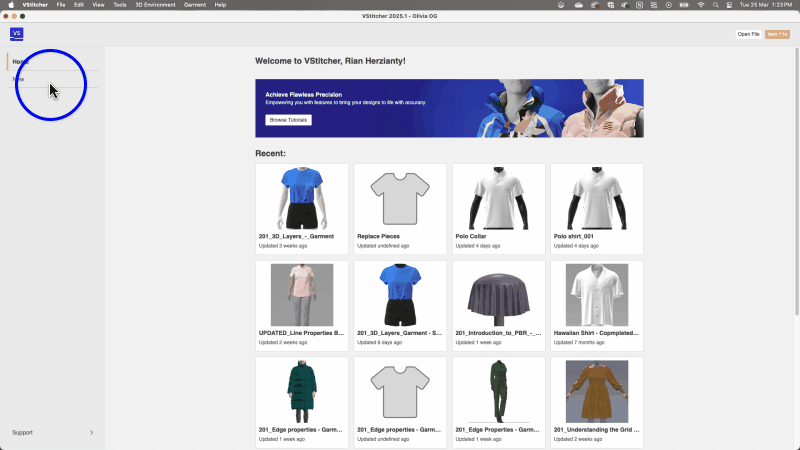800x450 pixels.
Task: Click the 'Recent:' heading
Action: click(x=270, y=154)
